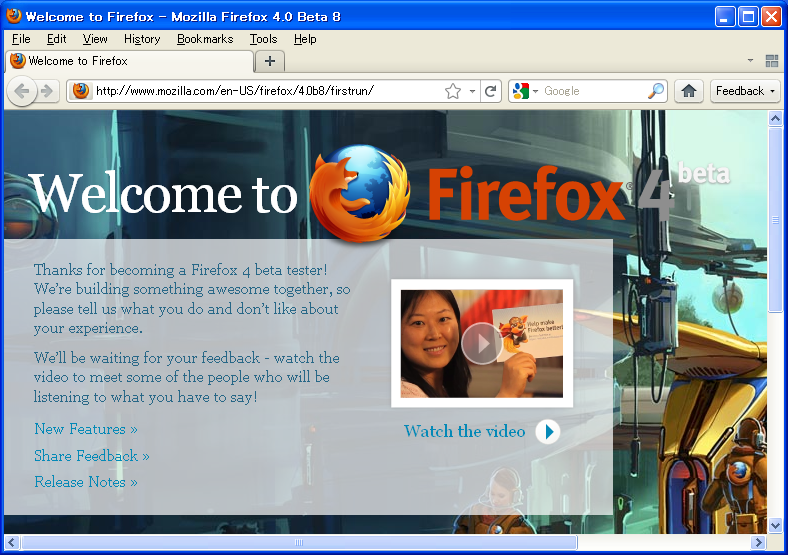
Task: Click the video thumbnail of smiling woman
Action: click(x=481, y=343)
